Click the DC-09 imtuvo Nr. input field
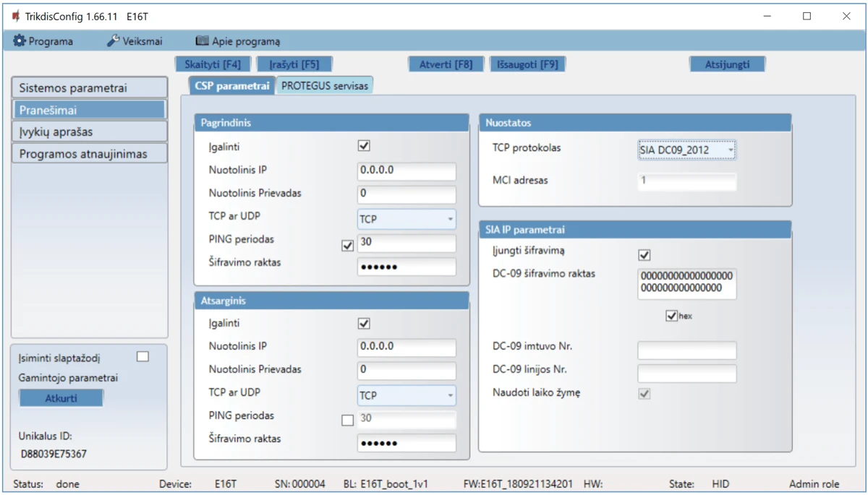This screenshot has height=495, width=868. (686, 350)
